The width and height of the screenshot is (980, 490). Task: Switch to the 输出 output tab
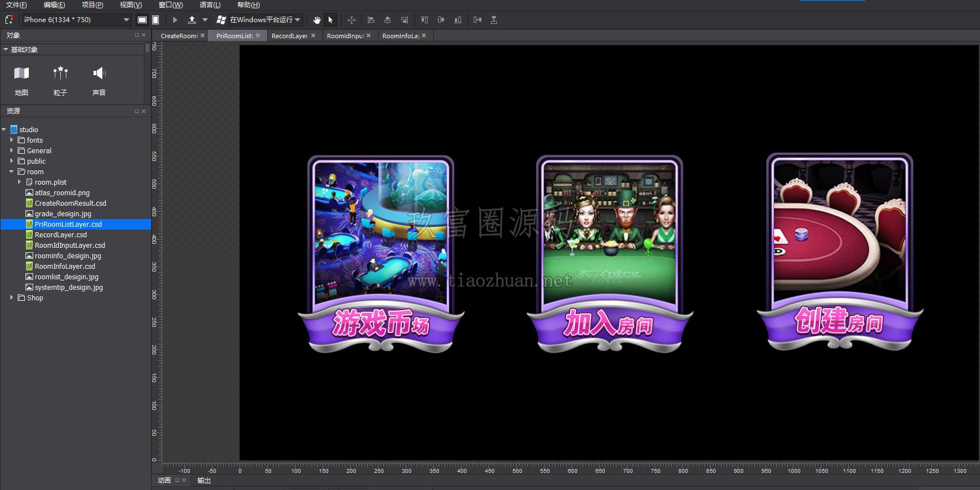[x=204, y=481]
